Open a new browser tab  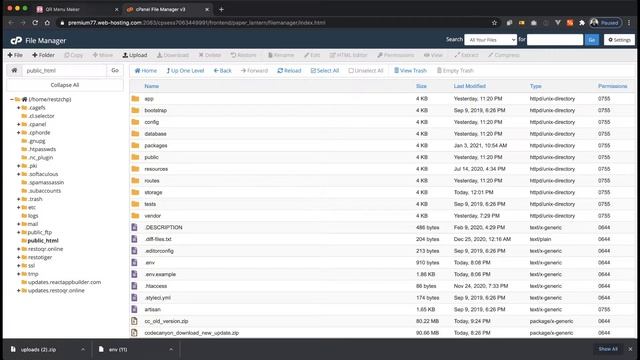(x=221, y=9)
